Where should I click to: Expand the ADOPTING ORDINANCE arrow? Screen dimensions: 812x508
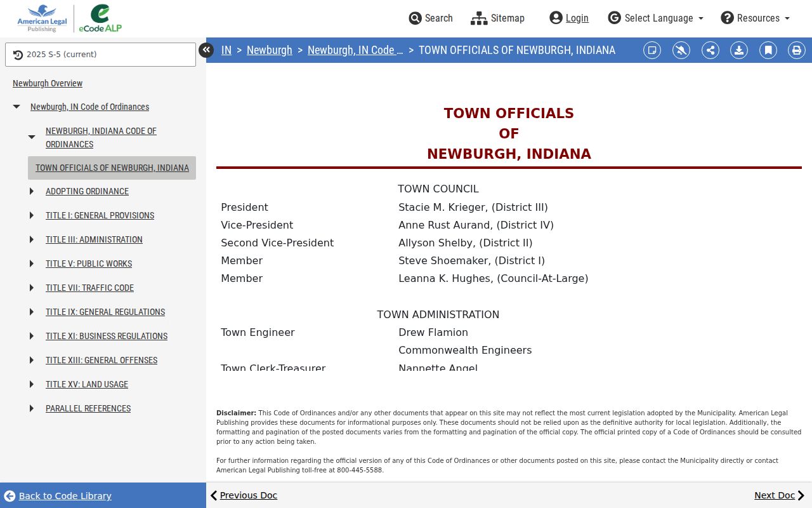pyautogui.click(x=32, y=191)
